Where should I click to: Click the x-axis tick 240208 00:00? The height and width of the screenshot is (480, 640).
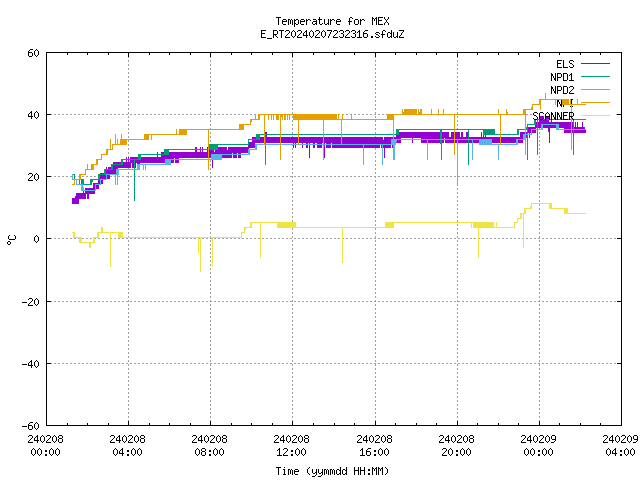pyautogui.click(x=46, y=446)
